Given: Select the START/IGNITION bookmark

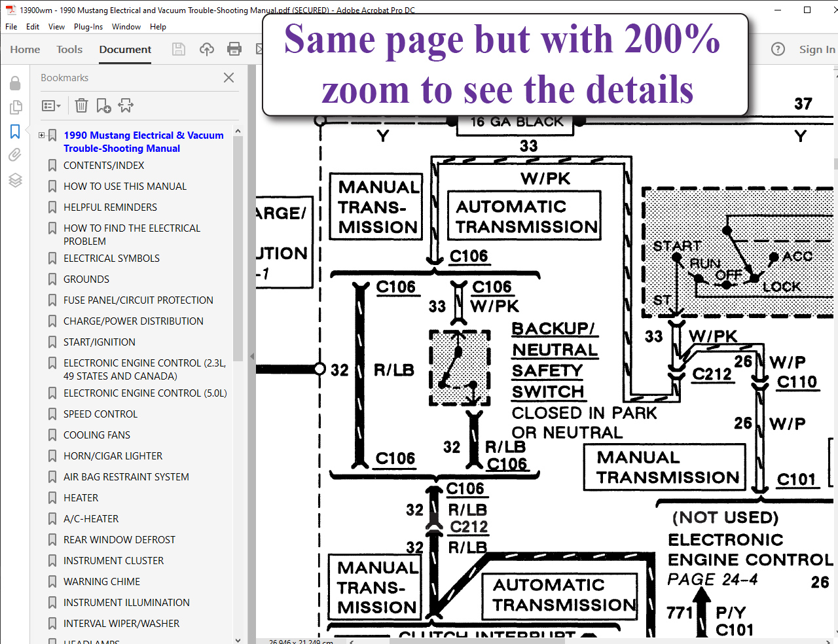Looking at the screenshot, I should coord(100,342).
